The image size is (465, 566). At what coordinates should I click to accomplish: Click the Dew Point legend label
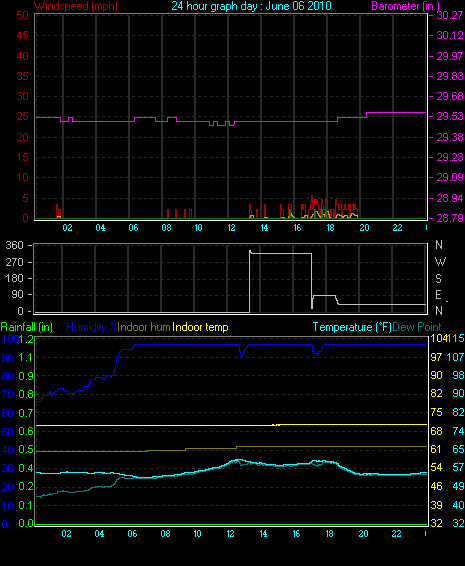[417, 327]
